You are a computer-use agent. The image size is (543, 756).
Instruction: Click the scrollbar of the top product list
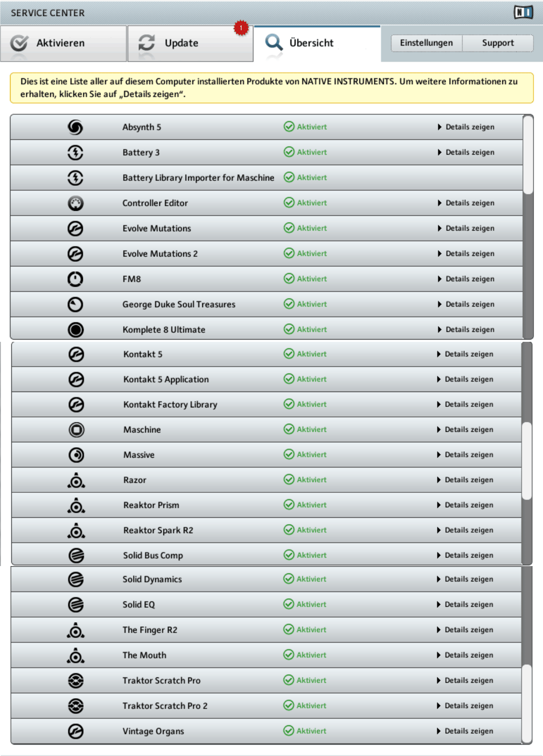(528, 154)
